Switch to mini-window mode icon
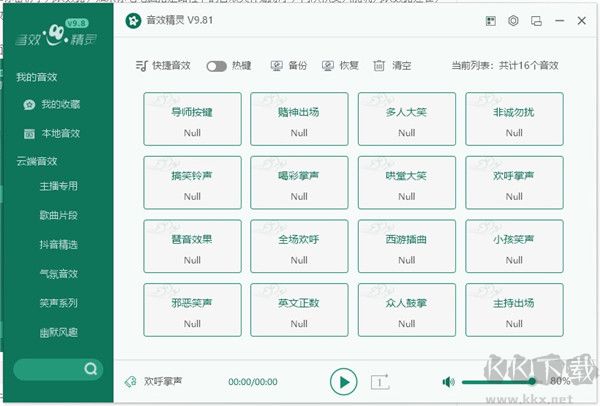This screenshot has height=406, width=600. [536, 21]
